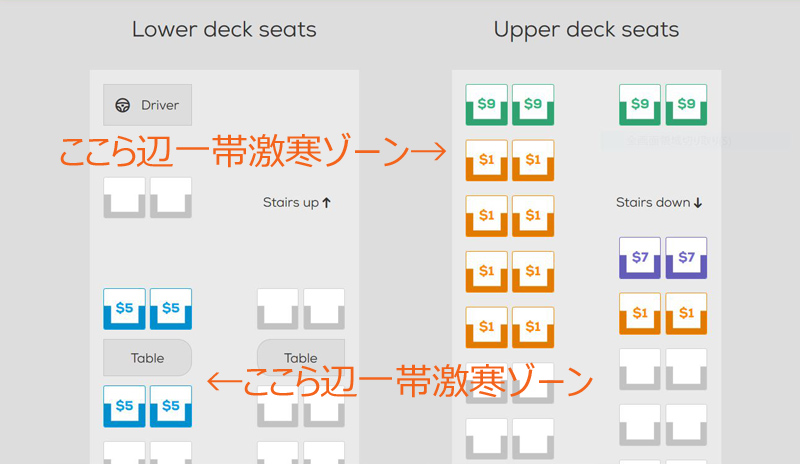Viewport: 800px width, 464px height.
Task: Select the left grey seat behind the Driver
Action: pos(124,198)
